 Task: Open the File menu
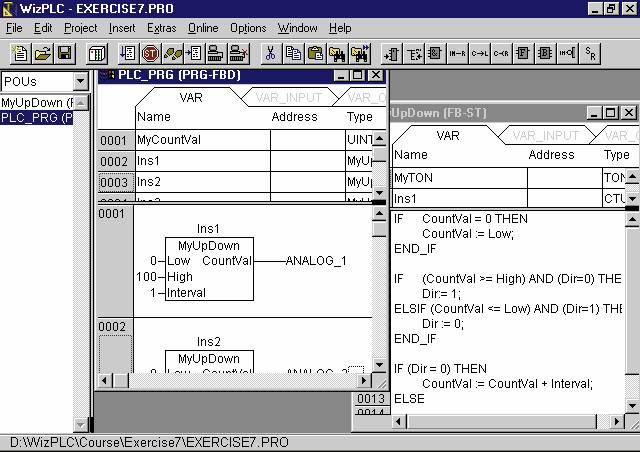14,28
